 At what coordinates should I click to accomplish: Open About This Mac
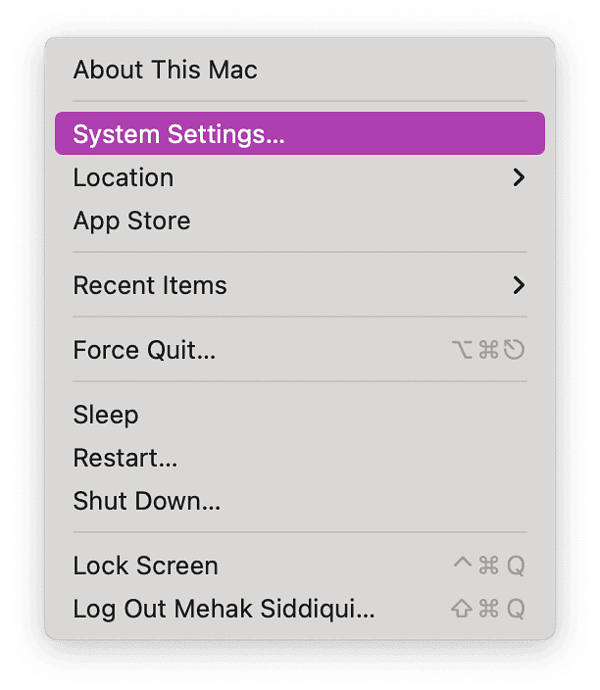[x=165, y=70]
